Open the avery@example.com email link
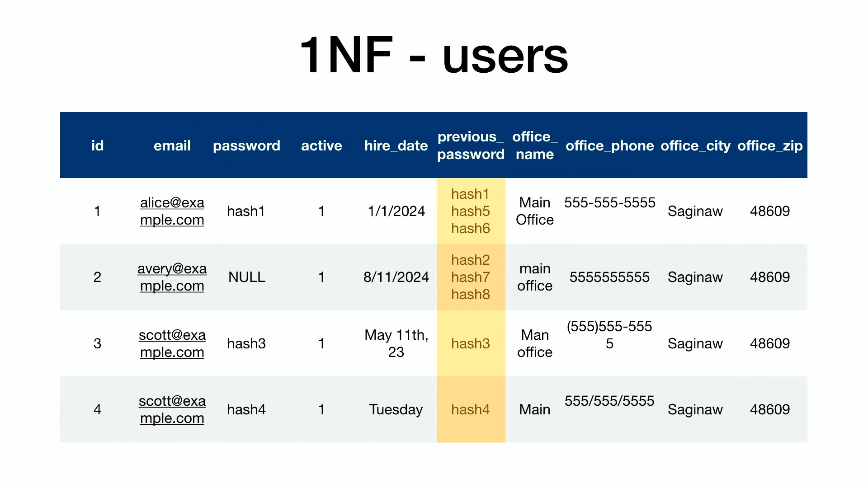This screenshot has width=868, height=488. coord(172,277)
